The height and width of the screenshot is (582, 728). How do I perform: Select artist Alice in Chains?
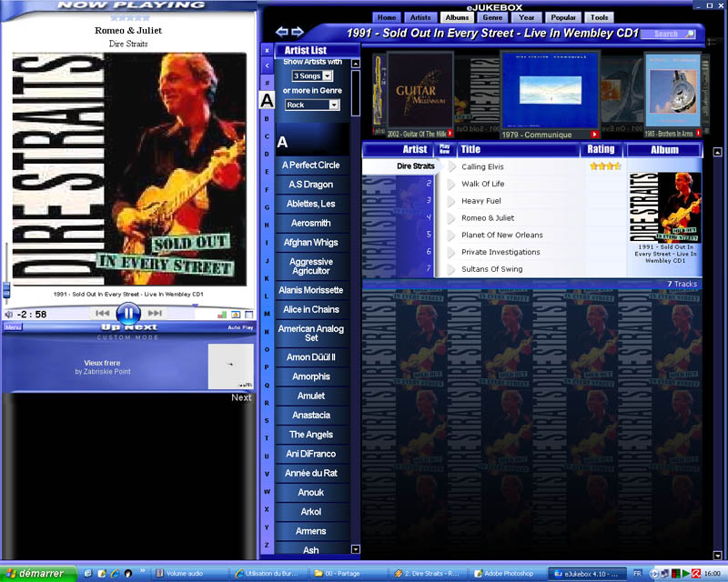pos(310,309)
